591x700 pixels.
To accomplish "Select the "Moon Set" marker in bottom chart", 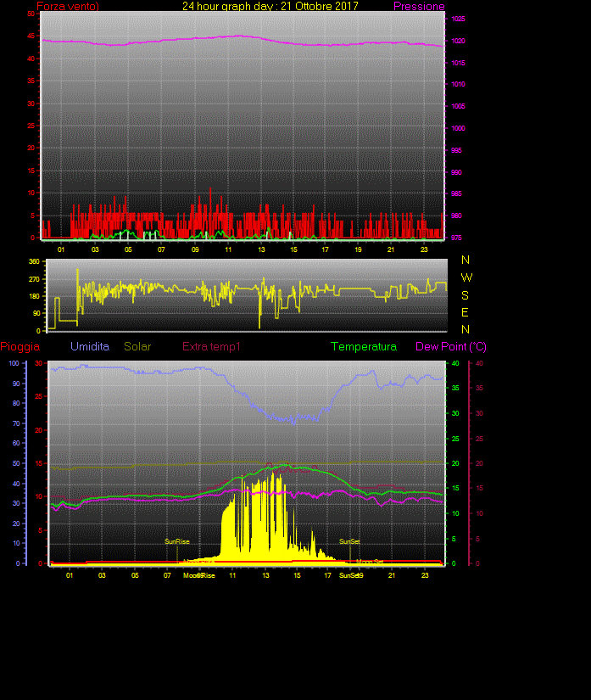I will click(x=370, y=562).
